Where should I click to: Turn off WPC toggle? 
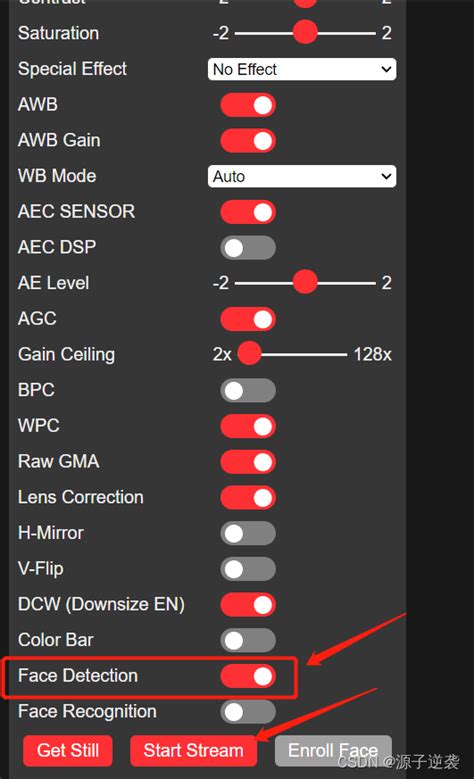pyautogui.click(x=248, y=426)
